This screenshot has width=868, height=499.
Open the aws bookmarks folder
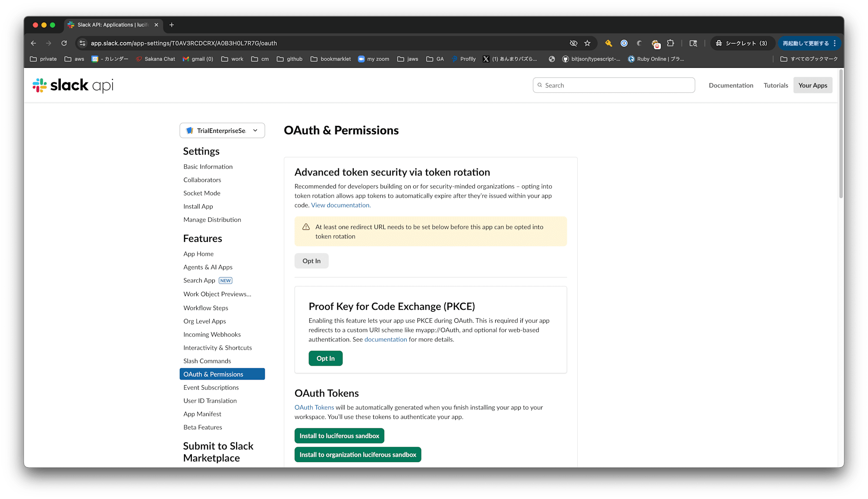point(74,59)
